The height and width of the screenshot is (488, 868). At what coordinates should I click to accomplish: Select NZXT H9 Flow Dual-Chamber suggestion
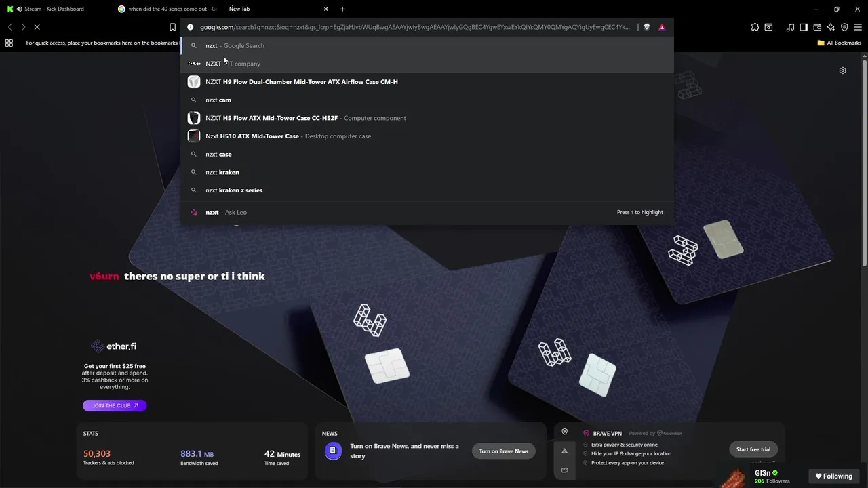[x=427, y=81]
